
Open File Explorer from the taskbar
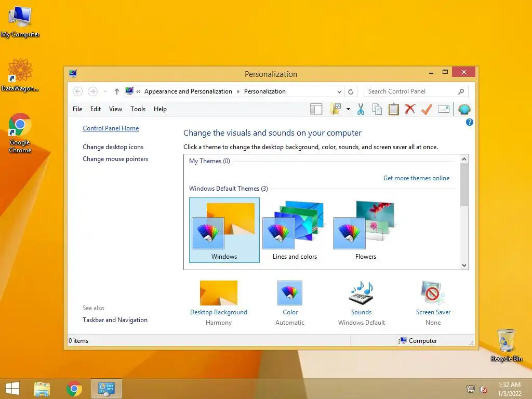tap(42, 389)
